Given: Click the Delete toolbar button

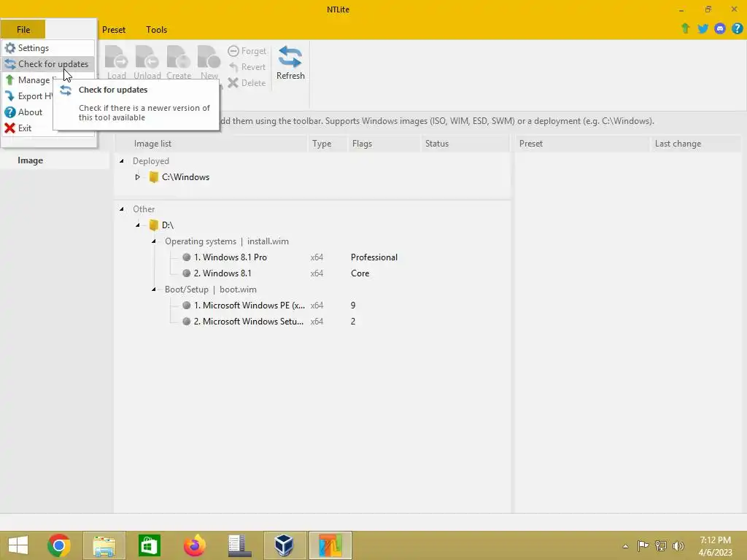Looking at the screenshot, I should tap(247, 83).
